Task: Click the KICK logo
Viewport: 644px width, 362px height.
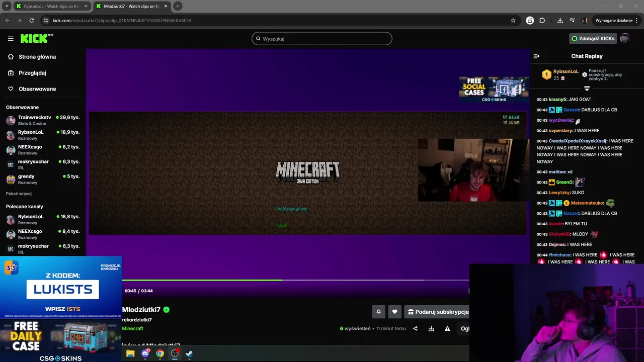Action: tap(36, 39)
